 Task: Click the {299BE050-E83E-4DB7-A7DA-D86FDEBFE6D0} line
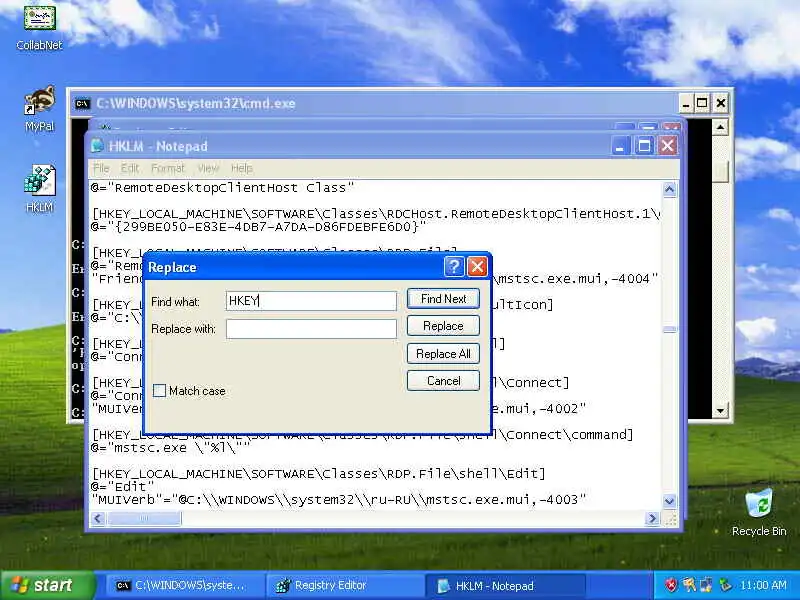pyautogui.click(x=258, y=227)
